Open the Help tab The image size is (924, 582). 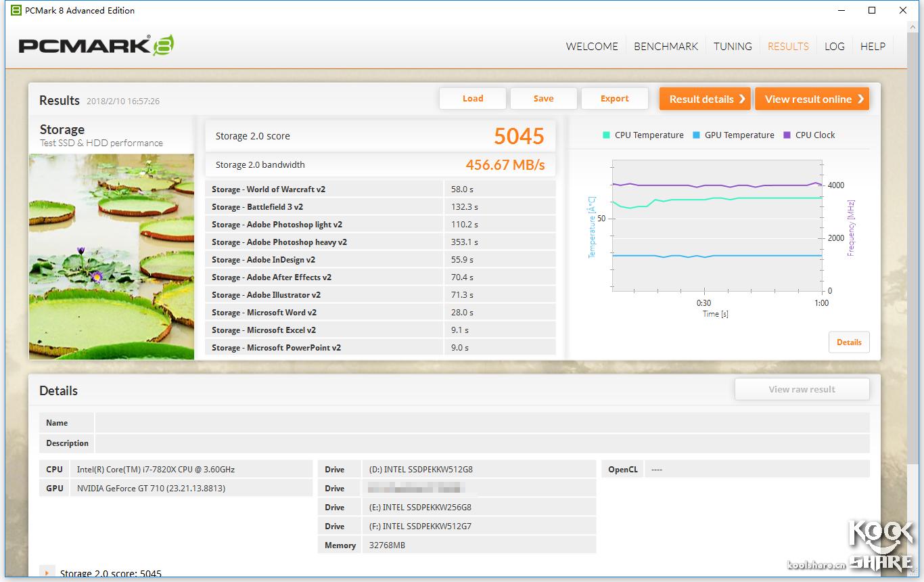pyautogui.click(x=873, y=46)
